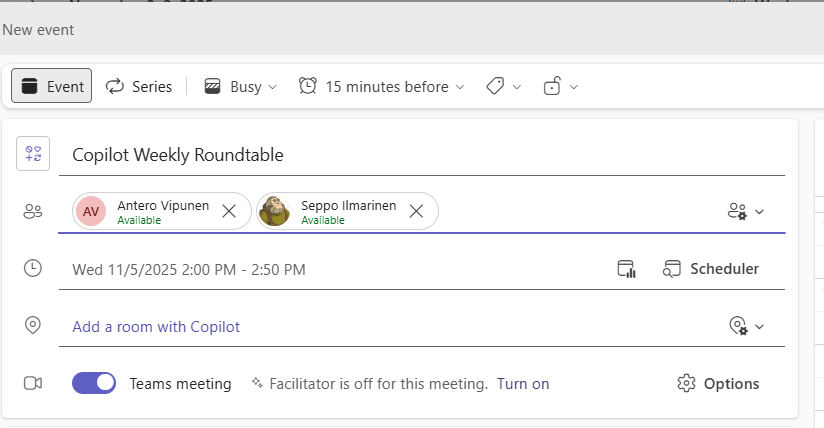Open meeting Options settings
Image resolution: width=824 pixels, height=428 pixels.
point(718,383)
